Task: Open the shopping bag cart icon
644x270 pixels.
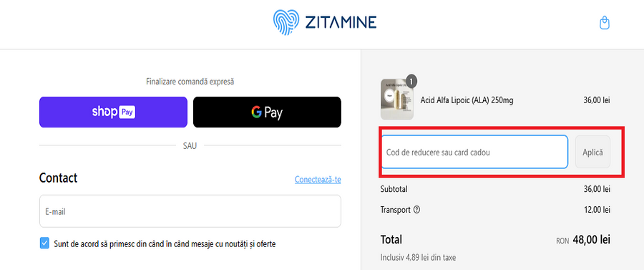Action: point(604,23)
